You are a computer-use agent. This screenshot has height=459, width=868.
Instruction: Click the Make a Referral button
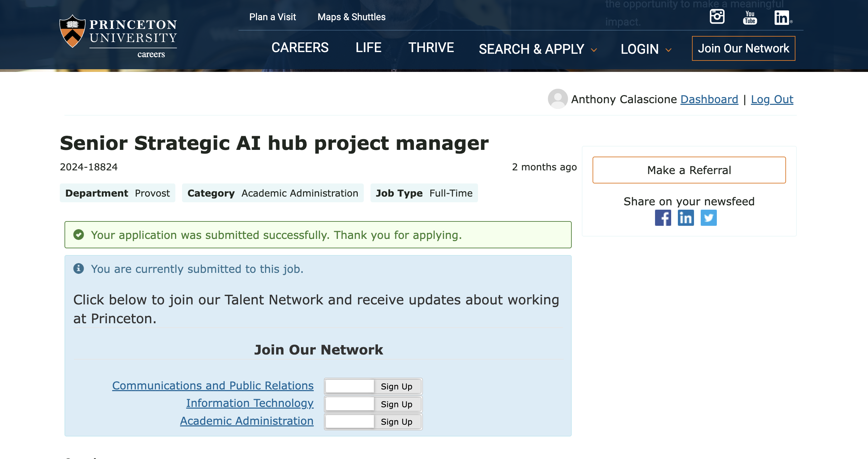[x=689, y=170]
